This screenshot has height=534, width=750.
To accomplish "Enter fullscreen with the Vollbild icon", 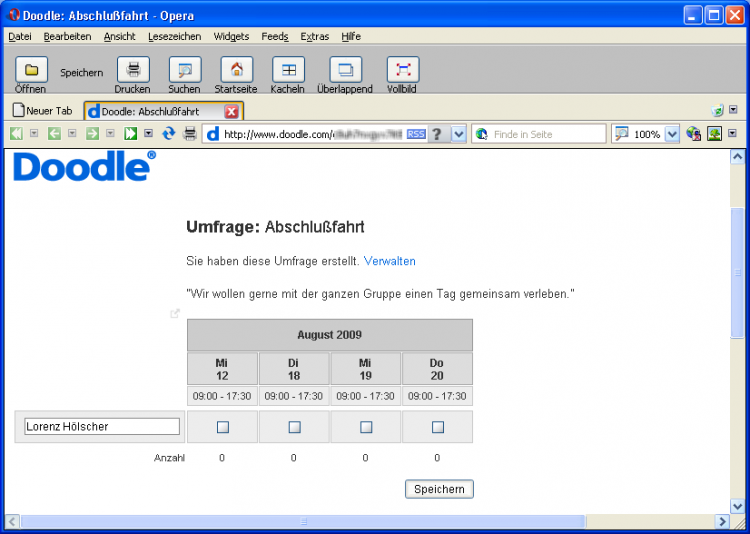I will tap(402, 70).
